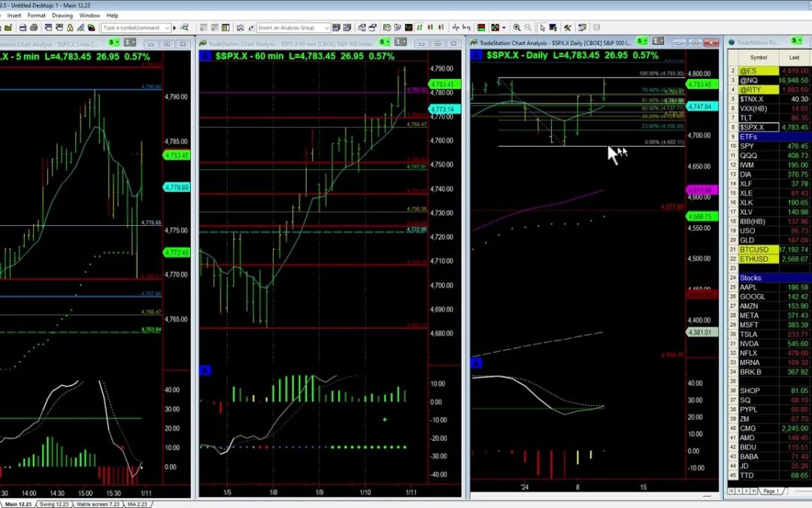Switch to the Swing 12.23 workspace tab
The height and width of the screenshot is (508, 812).
click(54, 503)
